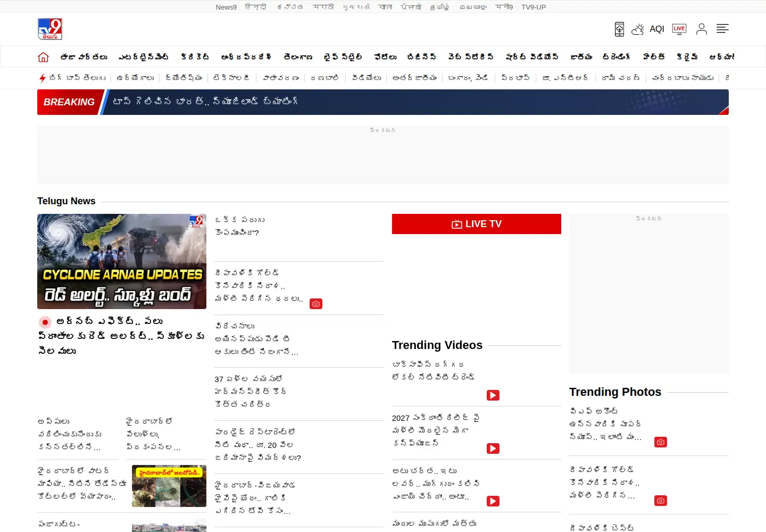Open the Weather (వాతావరణం) topic

coord(281,78)
